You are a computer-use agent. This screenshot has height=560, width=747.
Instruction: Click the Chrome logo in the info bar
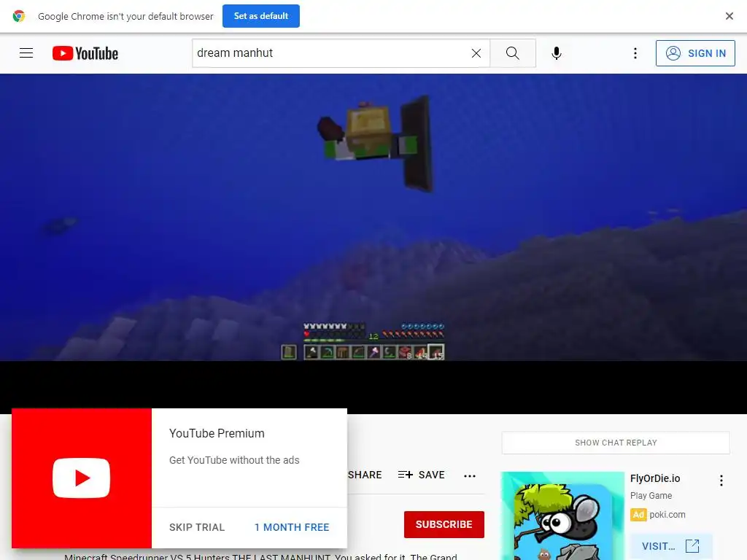click(x=18, y=16)
